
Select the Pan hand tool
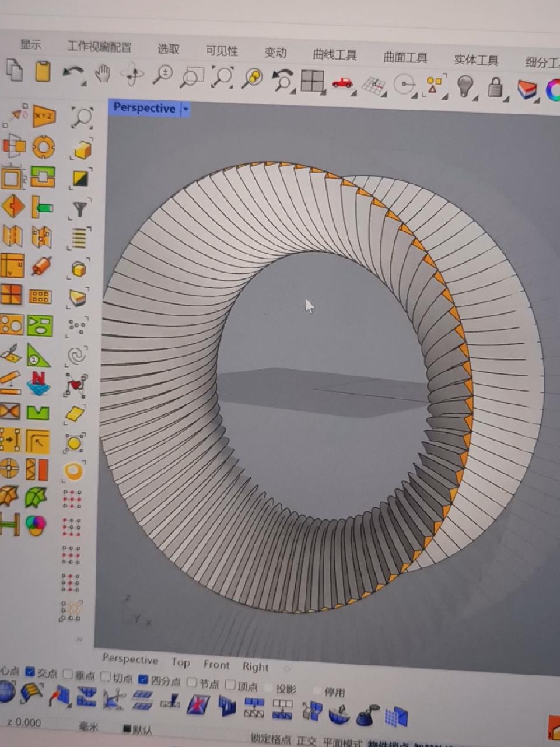103,74
